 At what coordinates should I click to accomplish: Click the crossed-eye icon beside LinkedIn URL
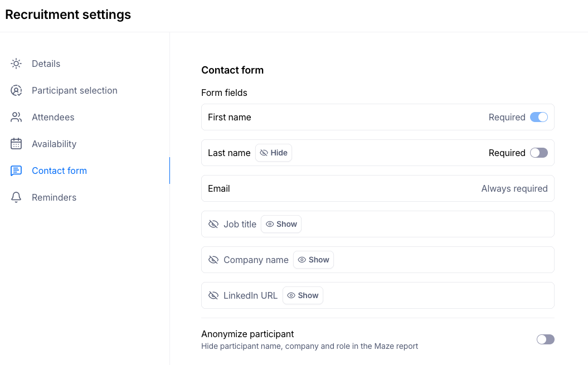point(213,295)
